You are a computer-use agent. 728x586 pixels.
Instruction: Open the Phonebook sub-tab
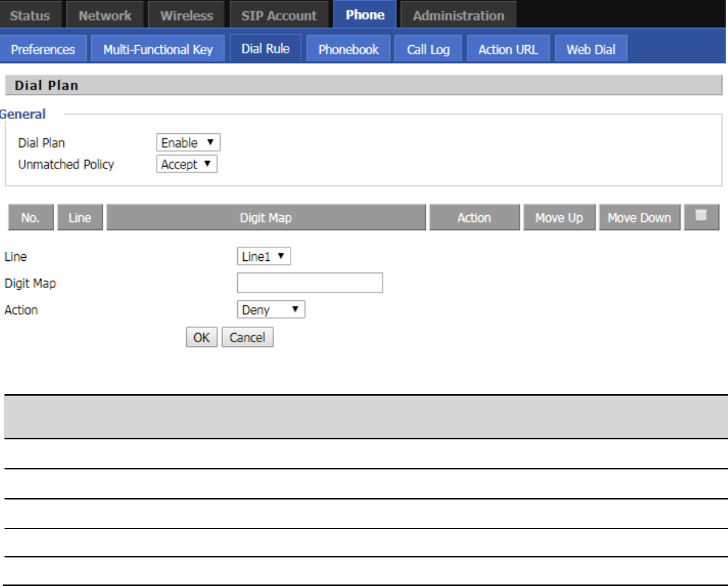click(x=349, y=49)
